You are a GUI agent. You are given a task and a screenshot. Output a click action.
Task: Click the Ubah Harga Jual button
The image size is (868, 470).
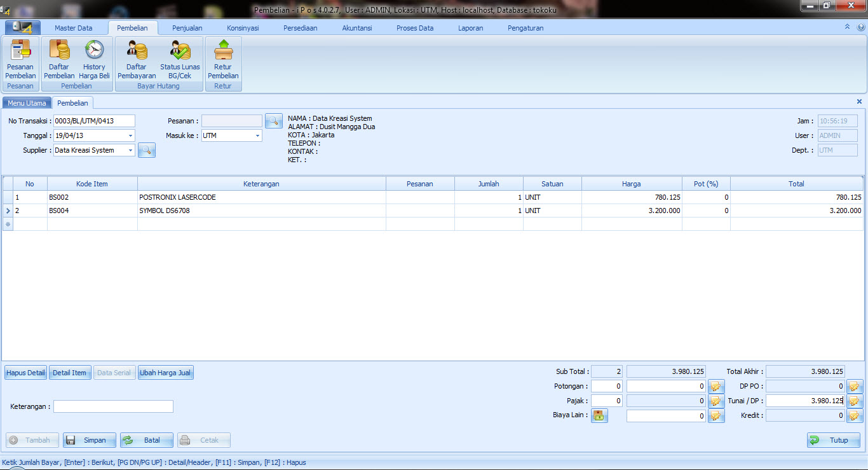coord(166,373)
